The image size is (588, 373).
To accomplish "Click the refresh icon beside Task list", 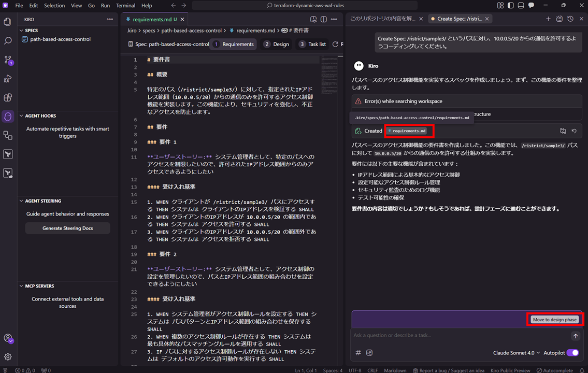I will pyautogui.click(x=336, y=44).
